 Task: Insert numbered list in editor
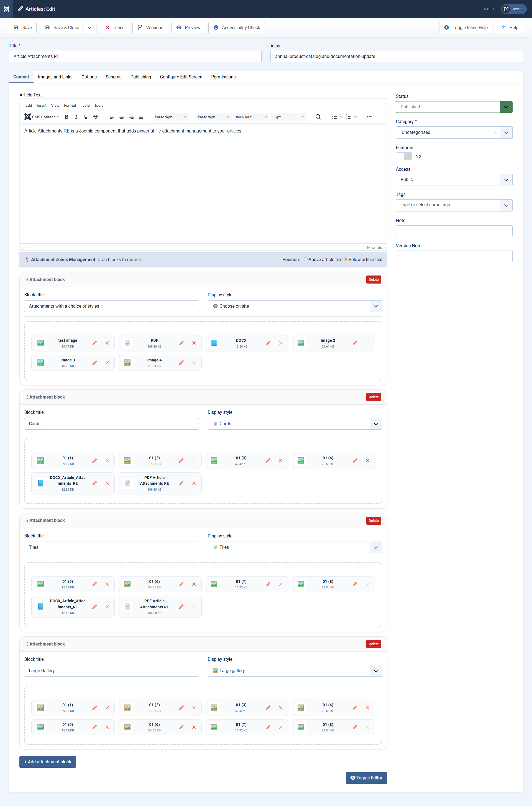[349, 117]
